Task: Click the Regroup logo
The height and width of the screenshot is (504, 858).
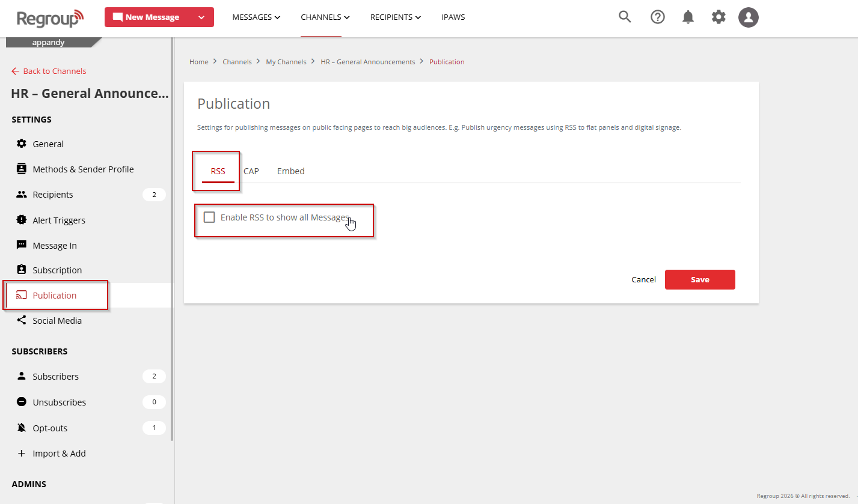Action: (51, 18)
